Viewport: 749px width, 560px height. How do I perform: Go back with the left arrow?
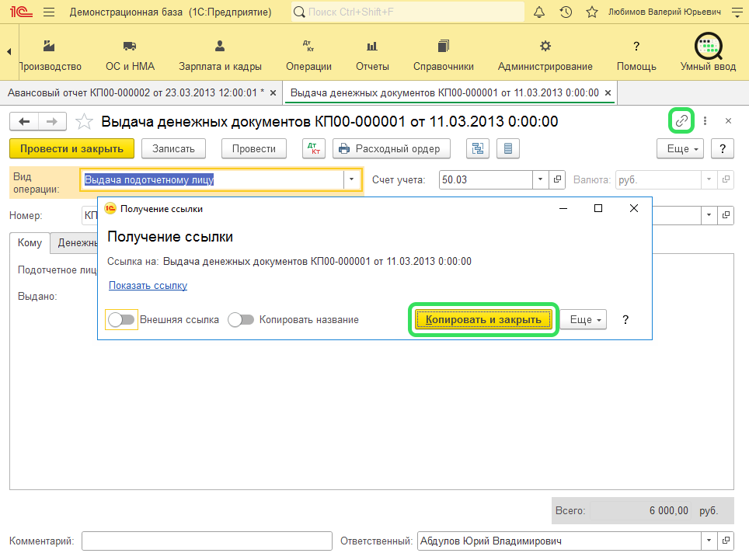click(x=24, y=122)
